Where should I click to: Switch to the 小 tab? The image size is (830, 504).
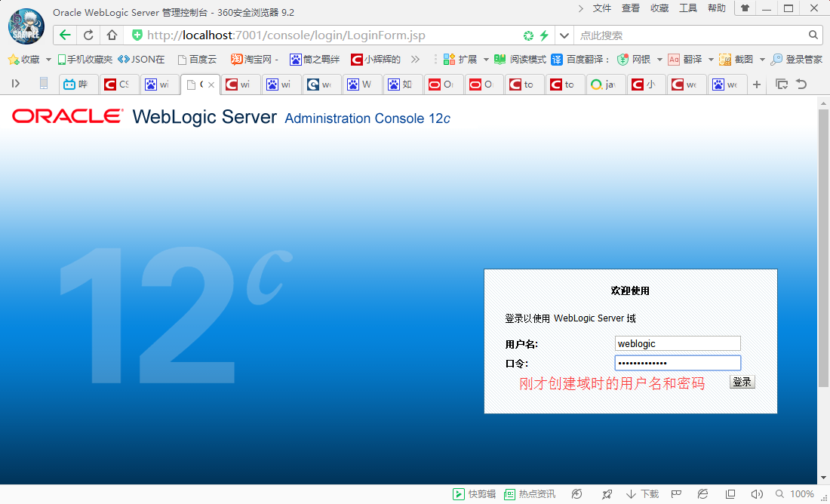[x=647, y=85]
